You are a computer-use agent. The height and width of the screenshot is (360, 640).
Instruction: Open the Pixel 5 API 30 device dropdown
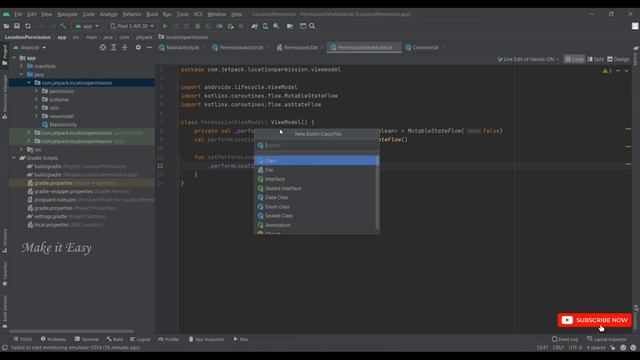click(x=132, y=26)
